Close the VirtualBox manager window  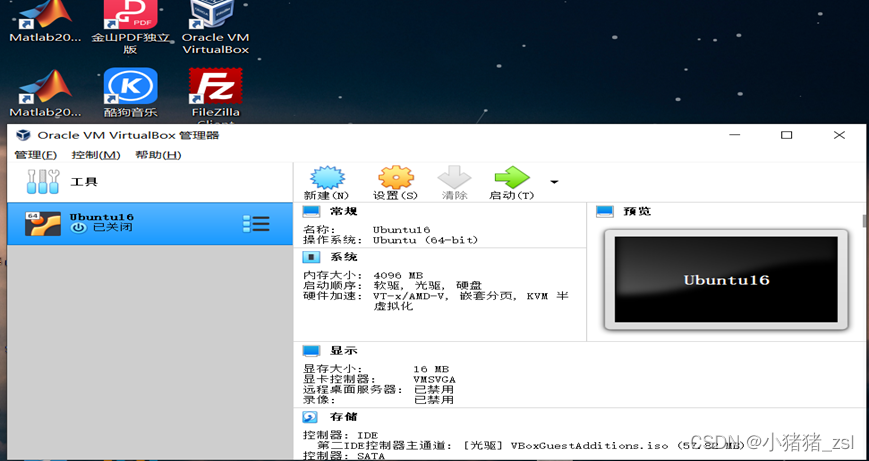pos(839,135)
